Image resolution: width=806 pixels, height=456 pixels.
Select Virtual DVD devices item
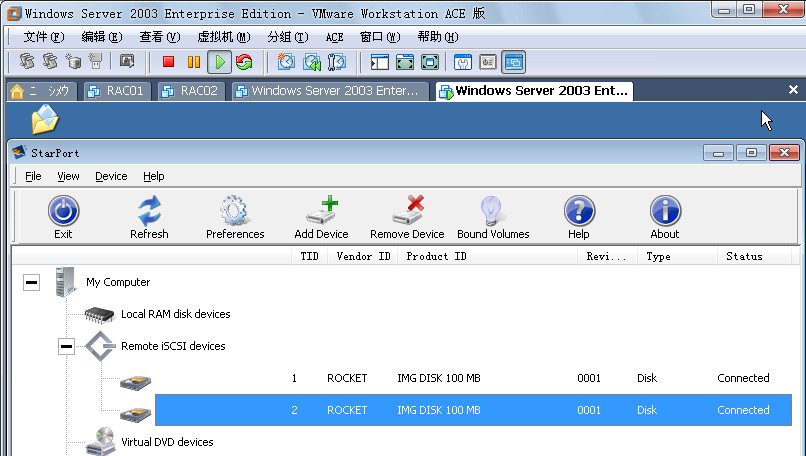167,442
